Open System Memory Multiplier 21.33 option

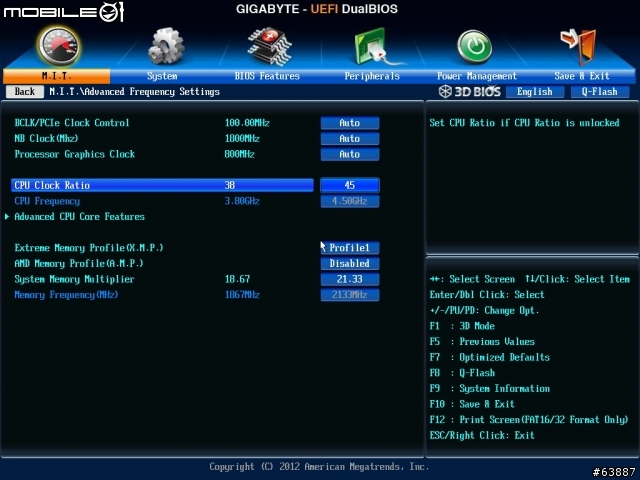click(350, 279)
